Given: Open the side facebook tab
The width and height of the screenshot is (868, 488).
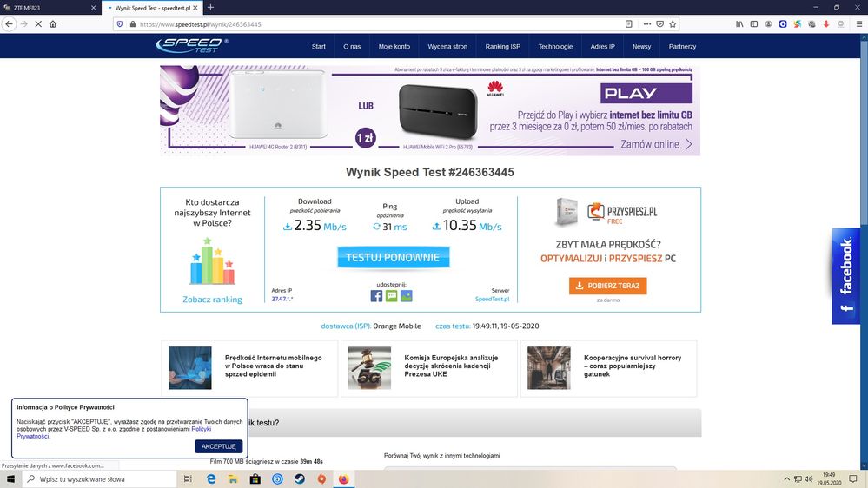Looking at the screenshot, I should click(x=845, y=275).
